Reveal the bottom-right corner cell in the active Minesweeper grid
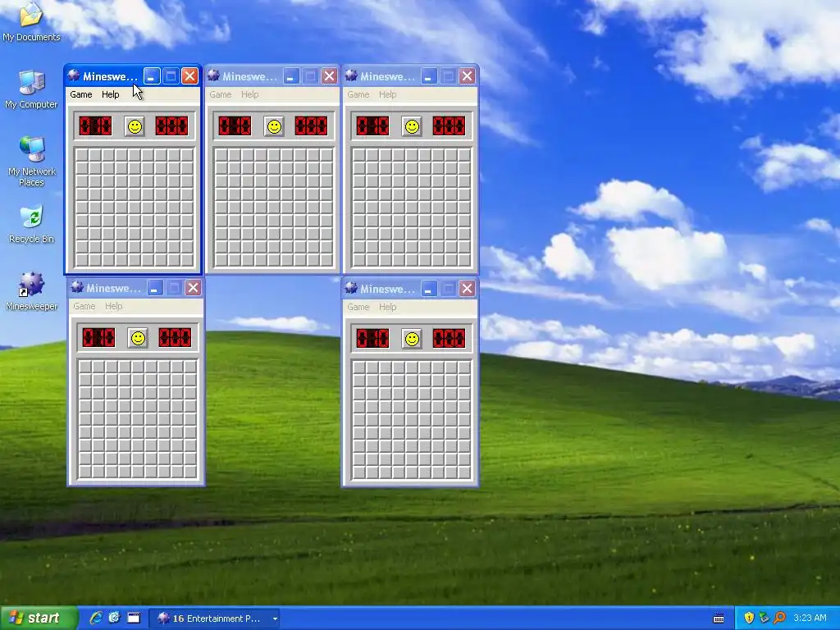 (187, 260)
